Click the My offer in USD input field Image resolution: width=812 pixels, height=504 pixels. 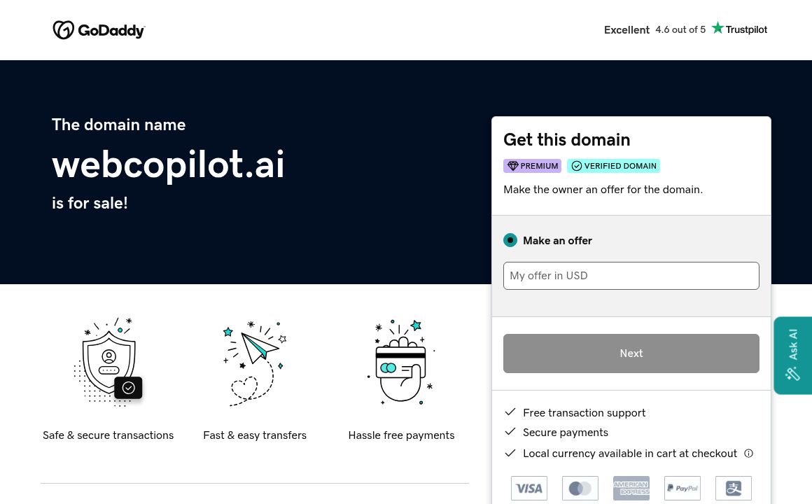(631, 275)
